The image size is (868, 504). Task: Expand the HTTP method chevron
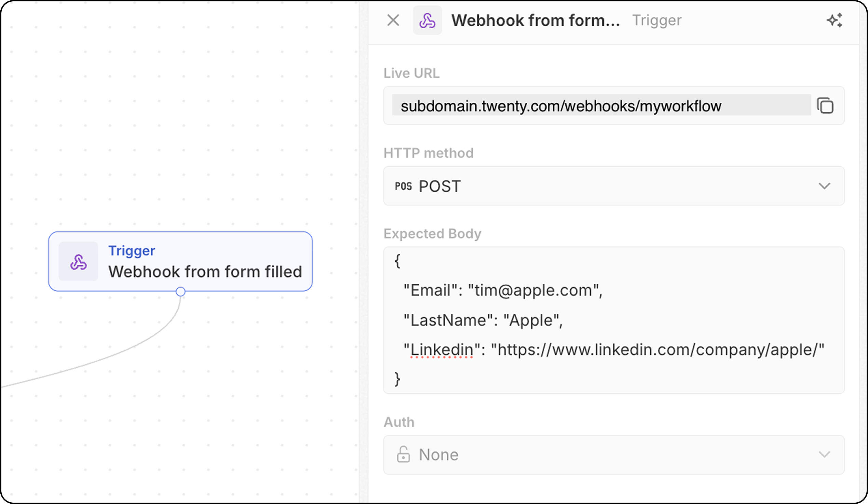pos(824,186)
